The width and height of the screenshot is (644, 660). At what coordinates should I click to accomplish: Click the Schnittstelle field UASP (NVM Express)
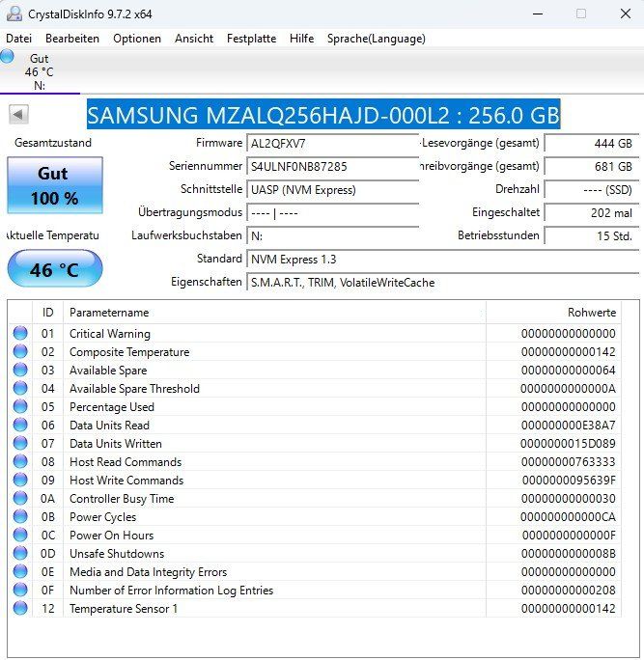pos(333,190)
